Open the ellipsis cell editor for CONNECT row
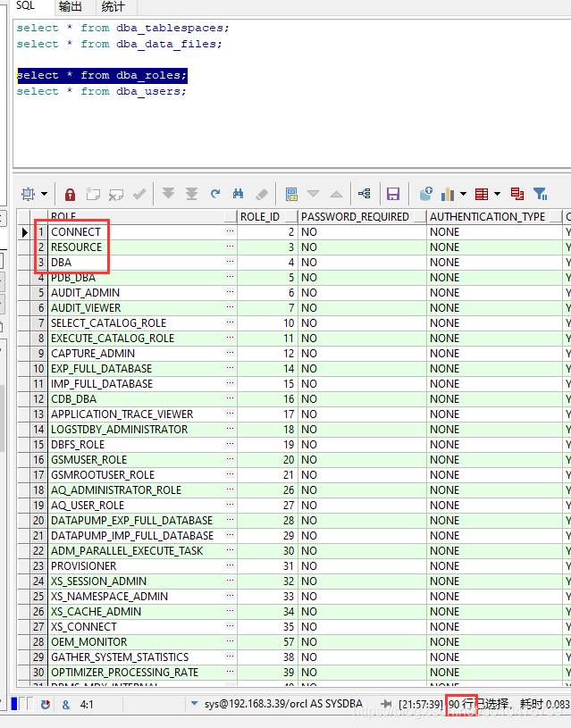 [x=230, y=231]
